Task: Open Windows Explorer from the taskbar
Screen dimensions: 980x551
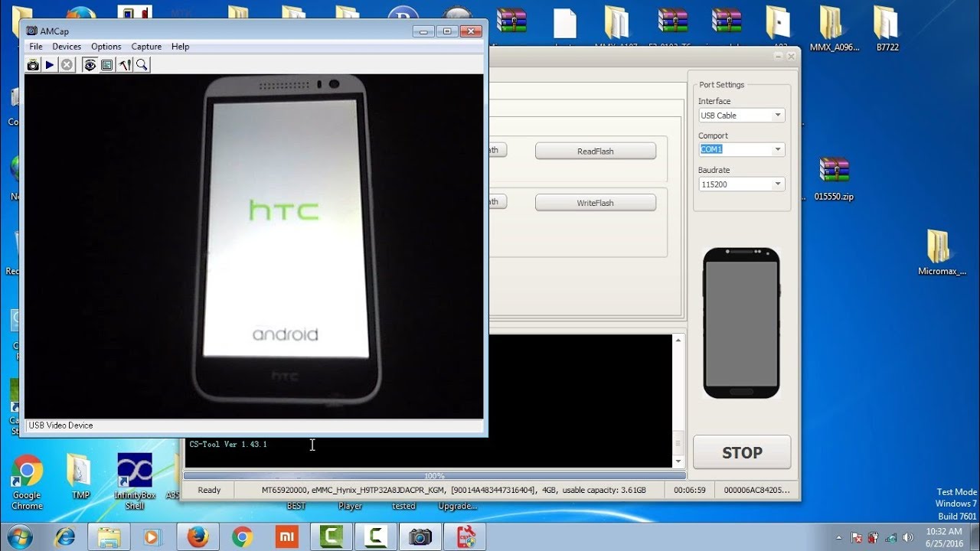Action: (109, 537)
